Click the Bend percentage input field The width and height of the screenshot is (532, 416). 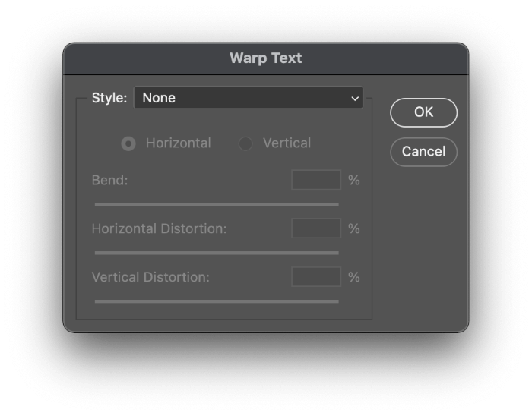click(x=316, y=180)
